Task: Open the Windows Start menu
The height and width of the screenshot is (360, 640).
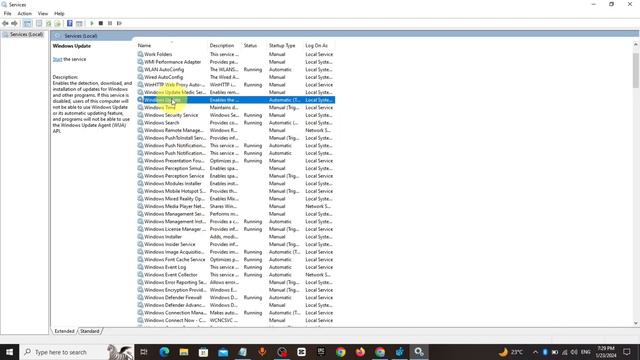Action: coord(9,352)
